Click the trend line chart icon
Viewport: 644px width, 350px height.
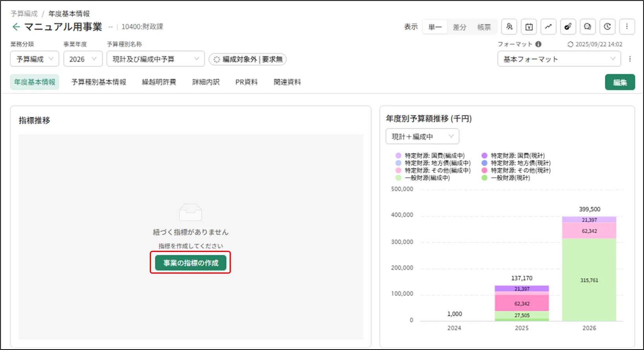(548, 27)
